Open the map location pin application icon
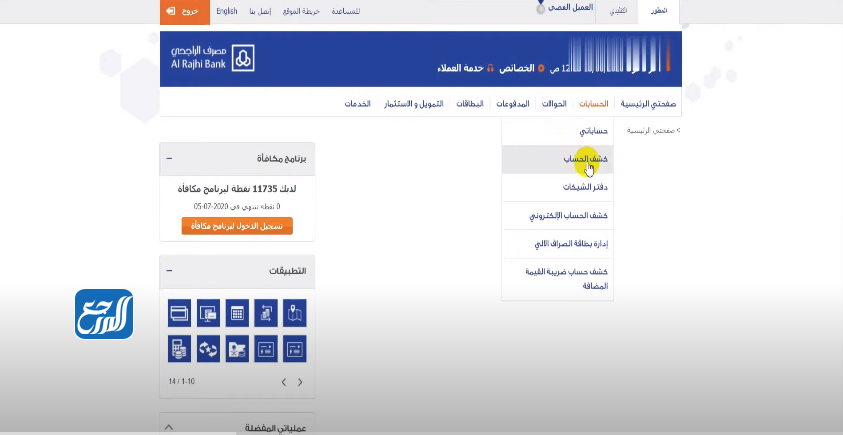The image size is (843, 435). [295, 313]
